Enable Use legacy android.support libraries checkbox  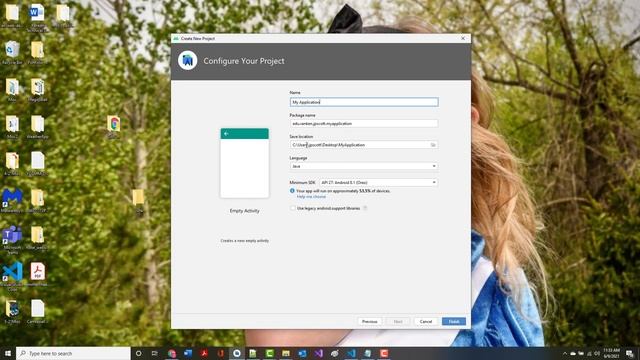293,208
